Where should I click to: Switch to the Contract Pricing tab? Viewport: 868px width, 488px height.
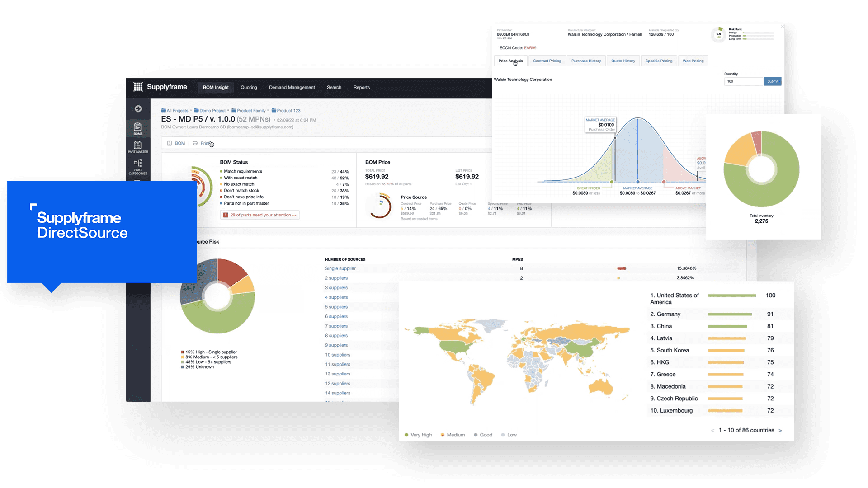pyautogui.click(x=547, y=61)
